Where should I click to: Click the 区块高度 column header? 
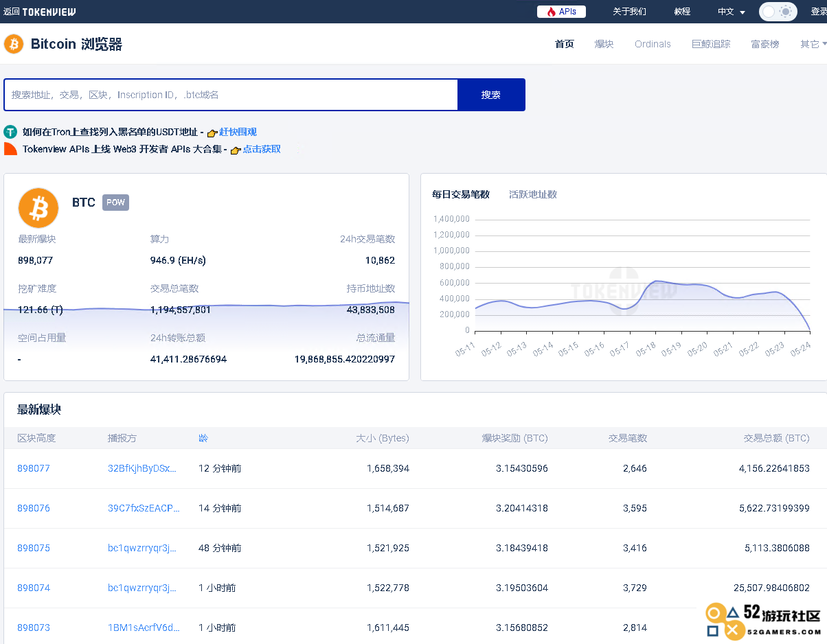pos(36,438)
